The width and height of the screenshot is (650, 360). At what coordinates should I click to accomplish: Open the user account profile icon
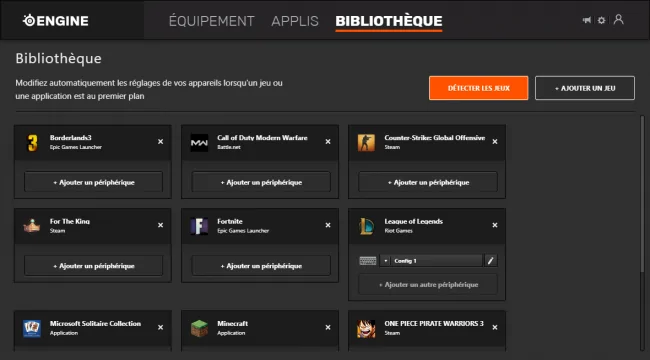618,19
